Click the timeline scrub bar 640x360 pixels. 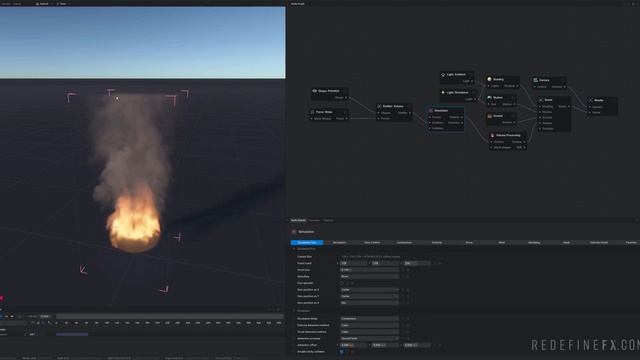[x=170, y=316]
